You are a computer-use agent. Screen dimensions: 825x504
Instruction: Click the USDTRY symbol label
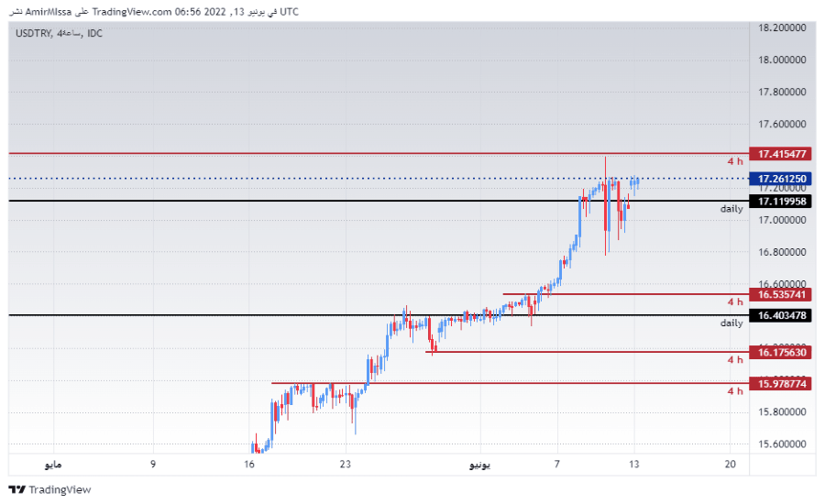[33, 33]
